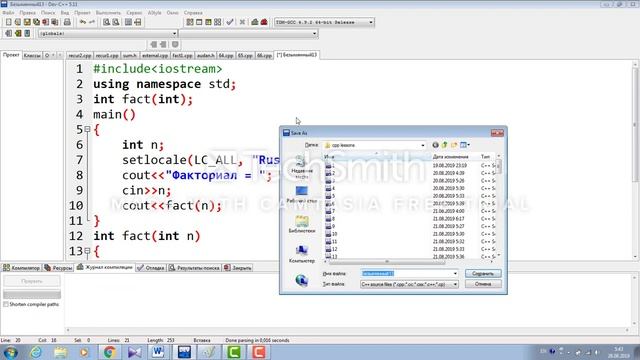Open Computer location in dialog sidebar

302,254
